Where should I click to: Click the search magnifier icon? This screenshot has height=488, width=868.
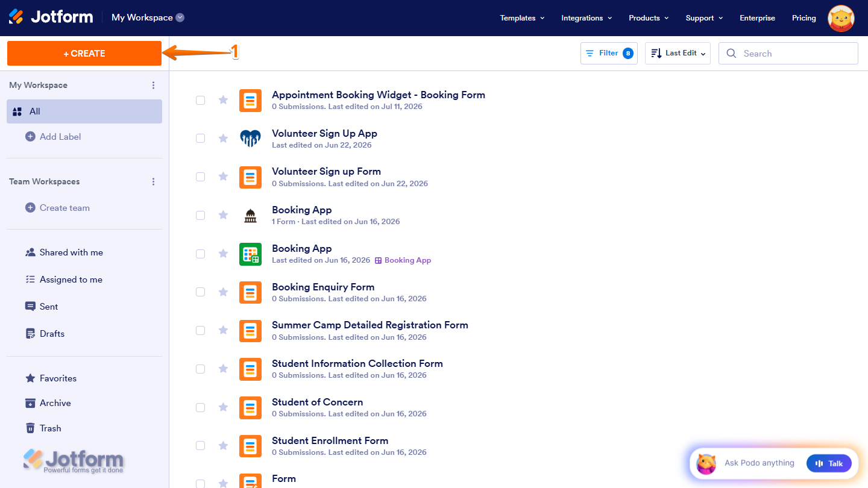pyautogui.click(x=731, y=53)
